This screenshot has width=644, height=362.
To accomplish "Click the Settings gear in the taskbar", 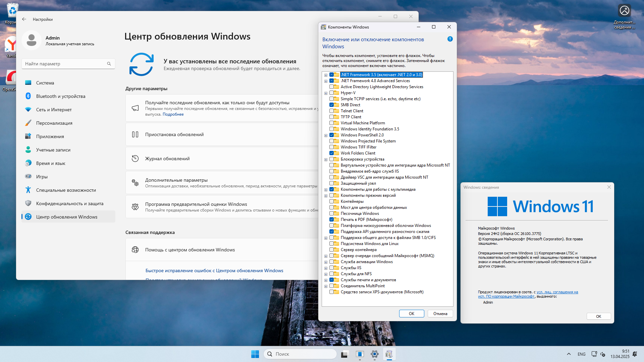I will 375,354.
